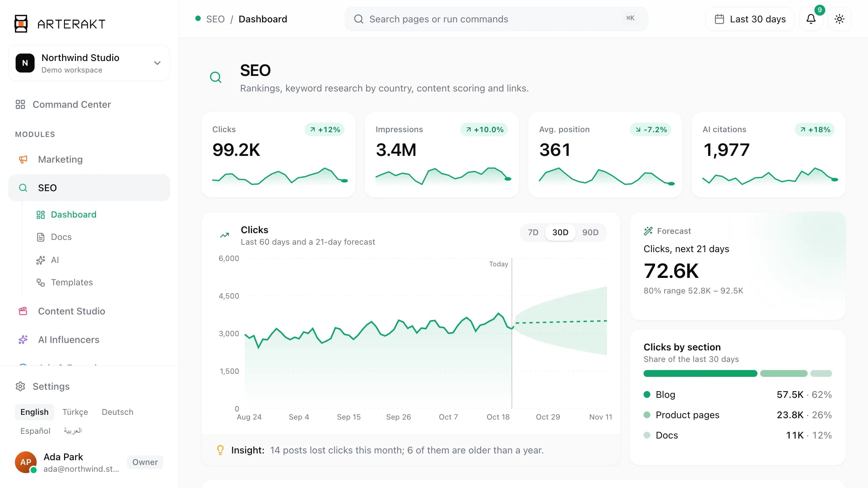Viewport: 868px width, 488px height.
Task: Click the calendar icon in date range
Action: [719, 19]
